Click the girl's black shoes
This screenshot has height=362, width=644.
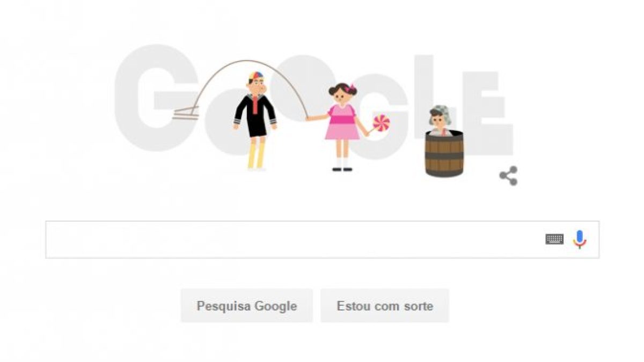tap(342, 169)
